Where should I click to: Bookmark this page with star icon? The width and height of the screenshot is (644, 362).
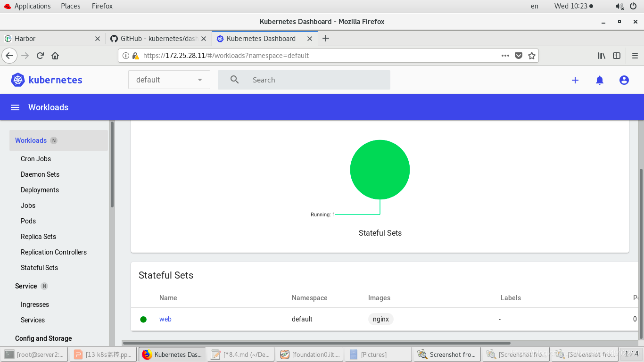point(532,56)
